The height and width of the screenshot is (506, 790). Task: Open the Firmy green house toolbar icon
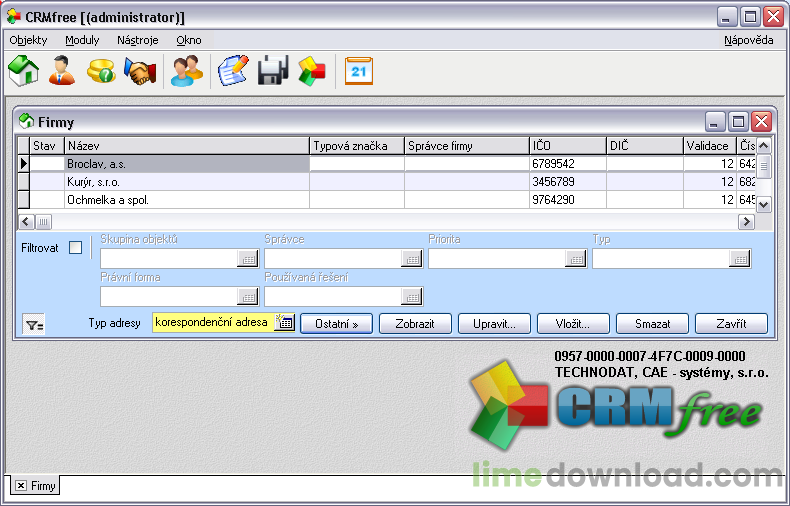point(24,71)
